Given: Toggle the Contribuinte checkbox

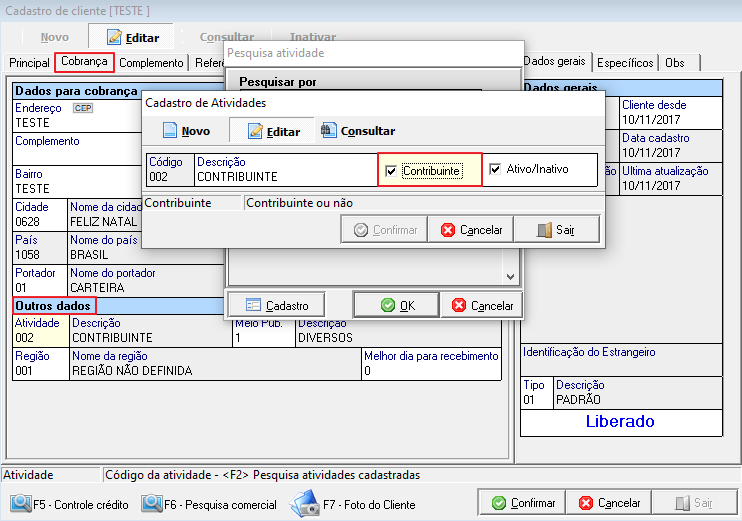Looking at the screenshot, I should click(391, 170).
